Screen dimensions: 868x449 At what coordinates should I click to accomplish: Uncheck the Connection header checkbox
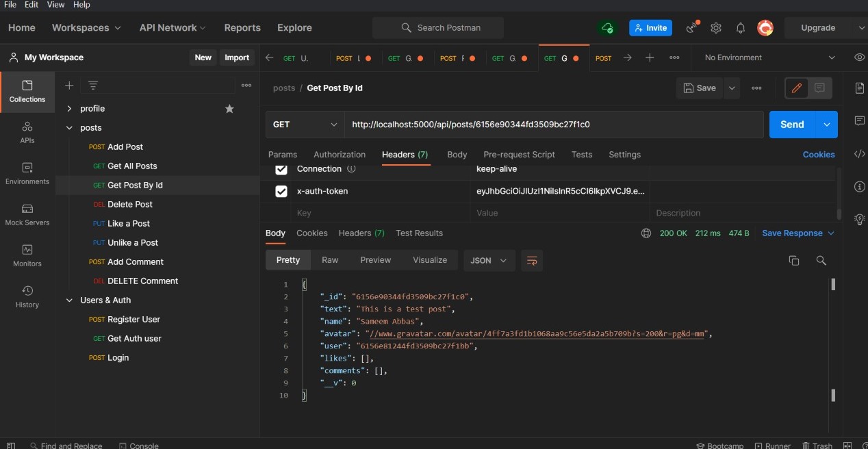tap(281, 169)
